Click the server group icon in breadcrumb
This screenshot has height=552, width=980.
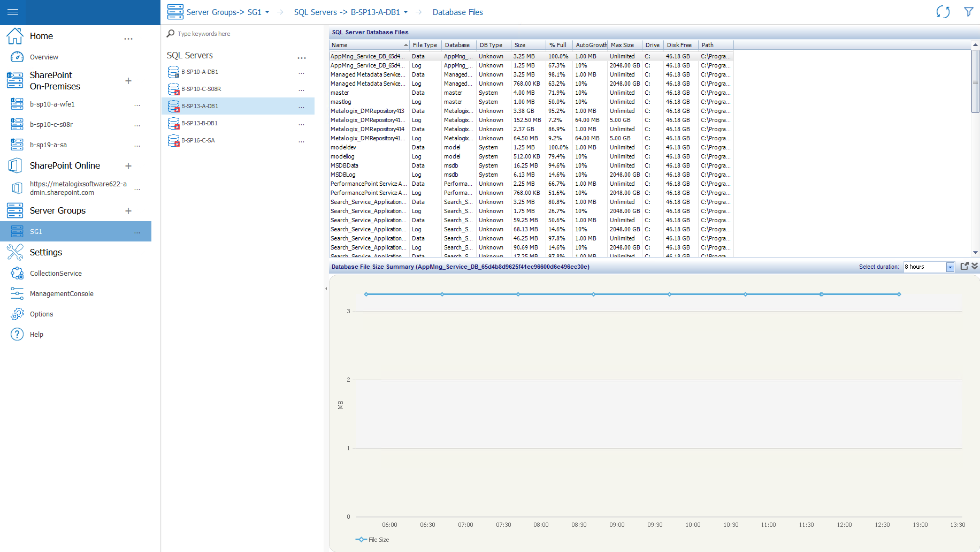[x=175, y=11]
